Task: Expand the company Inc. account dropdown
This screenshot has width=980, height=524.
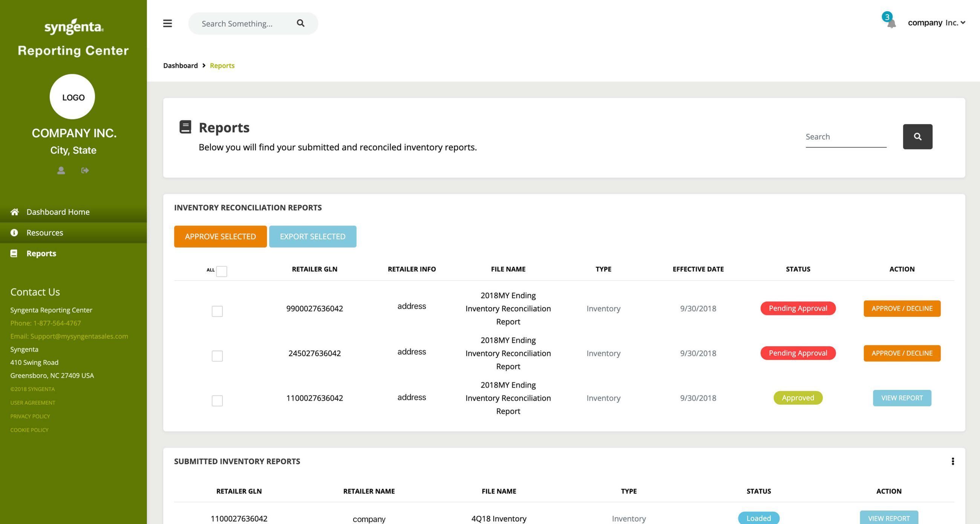Action: 936,23
